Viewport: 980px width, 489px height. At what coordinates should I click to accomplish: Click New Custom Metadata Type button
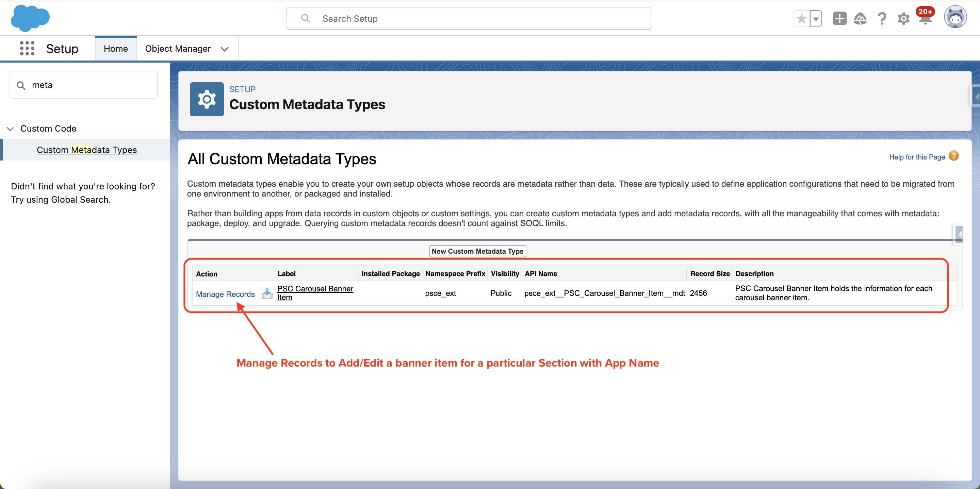coord(477,251)
